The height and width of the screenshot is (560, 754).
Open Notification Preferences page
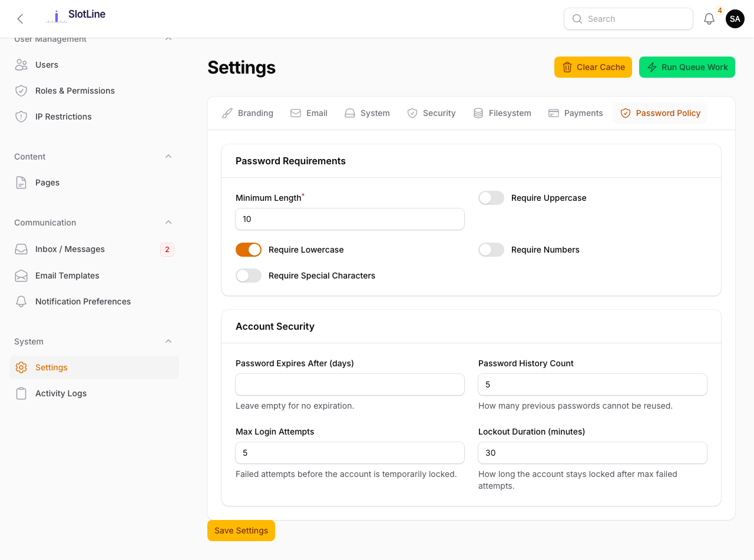tap(94, 301)
